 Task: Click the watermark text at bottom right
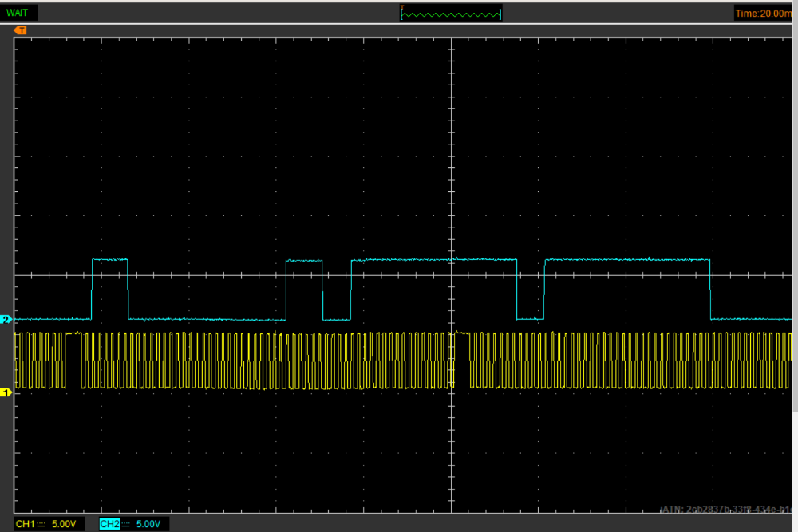tap(728, 508)
